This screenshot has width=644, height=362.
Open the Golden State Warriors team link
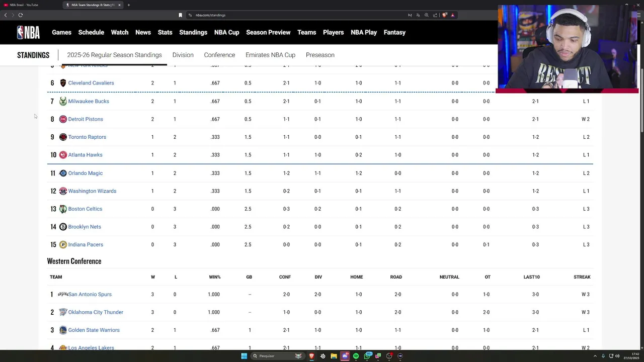tap(94, 330)
